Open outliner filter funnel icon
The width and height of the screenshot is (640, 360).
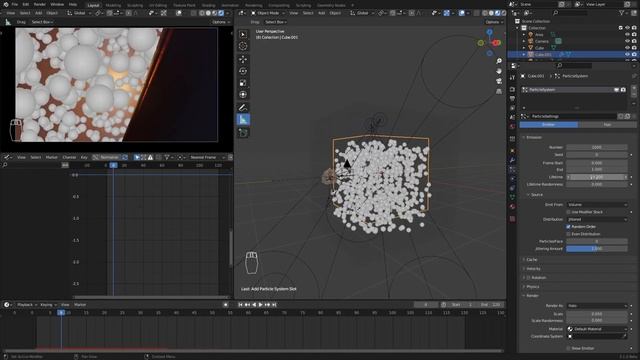coord(622,13)
